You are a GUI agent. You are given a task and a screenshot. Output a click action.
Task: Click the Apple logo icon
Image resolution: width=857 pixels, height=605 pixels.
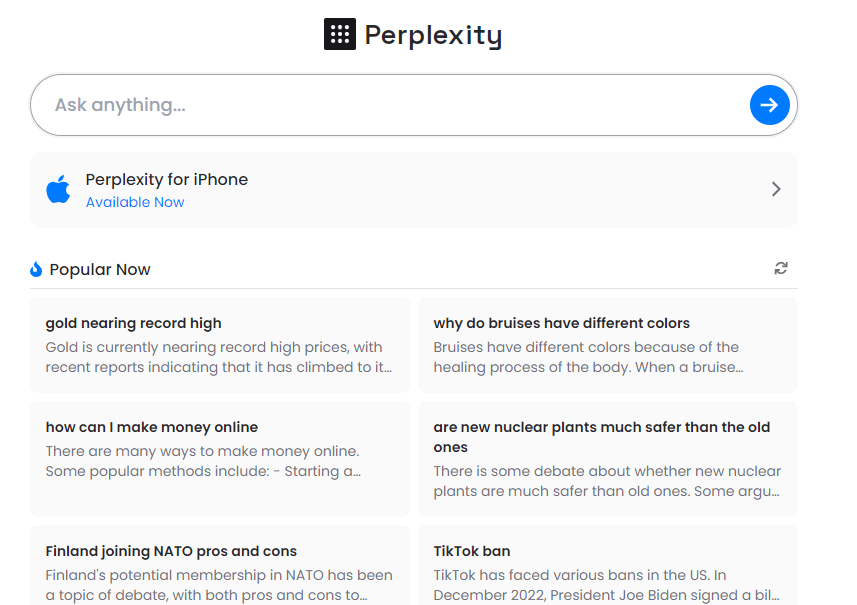click(x=59, y=190)
